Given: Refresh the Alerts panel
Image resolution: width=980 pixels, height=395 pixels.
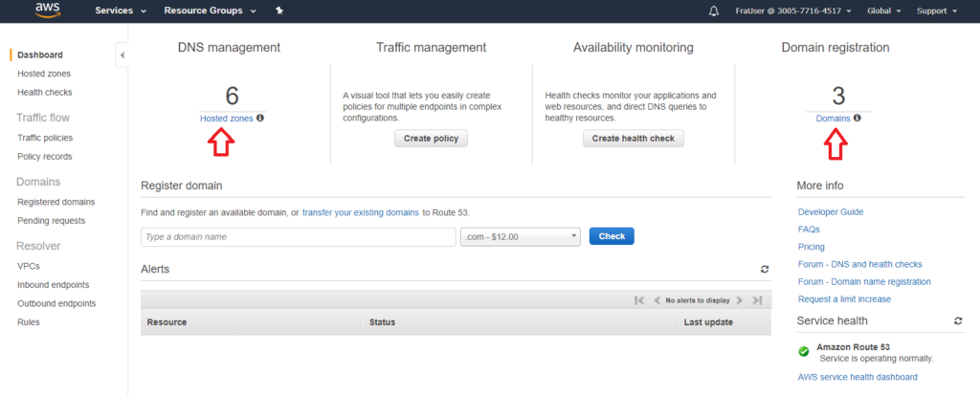Looking at the screenshot, I should click(x=765, y=270).
